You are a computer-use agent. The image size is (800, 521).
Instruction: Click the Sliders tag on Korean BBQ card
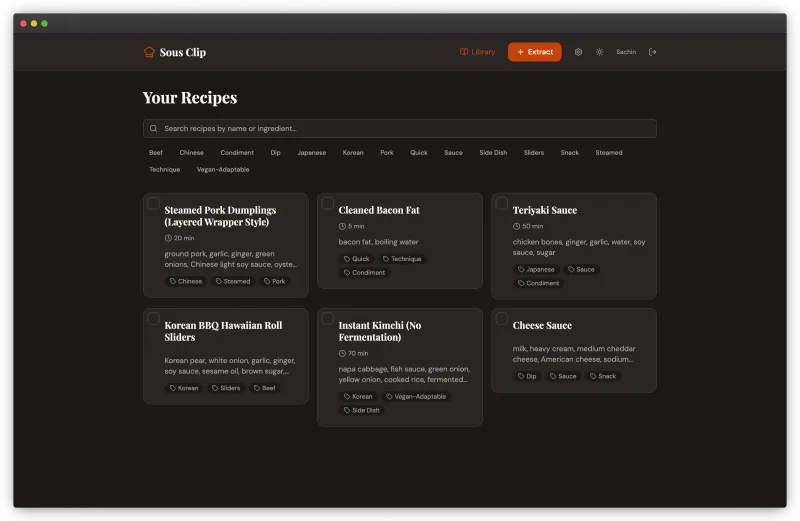[226, 388]
